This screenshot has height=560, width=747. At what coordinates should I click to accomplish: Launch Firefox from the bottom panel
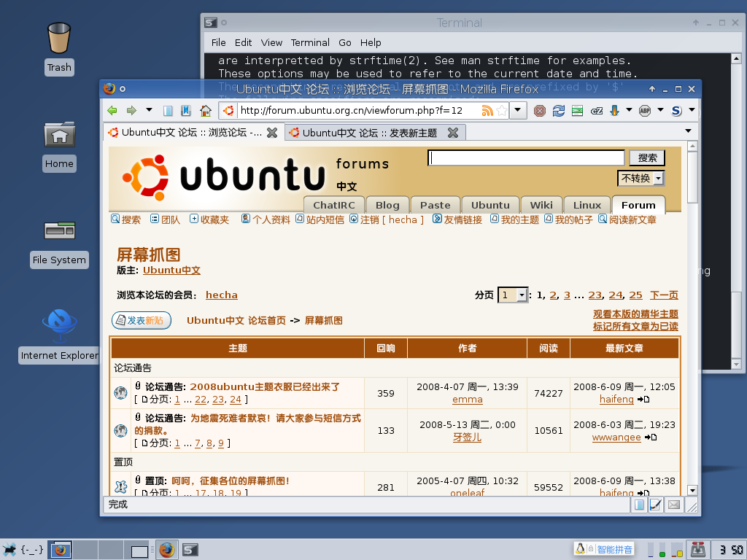click(x=167, y=550)
